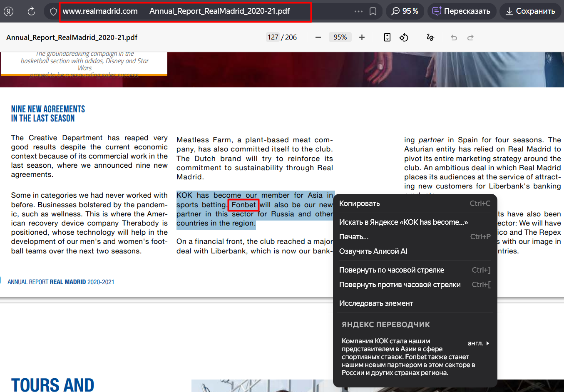Choose Печать... from the context menu
This screenshot has height=392, width=564.
pyautogui.click(x=415, y=237)
